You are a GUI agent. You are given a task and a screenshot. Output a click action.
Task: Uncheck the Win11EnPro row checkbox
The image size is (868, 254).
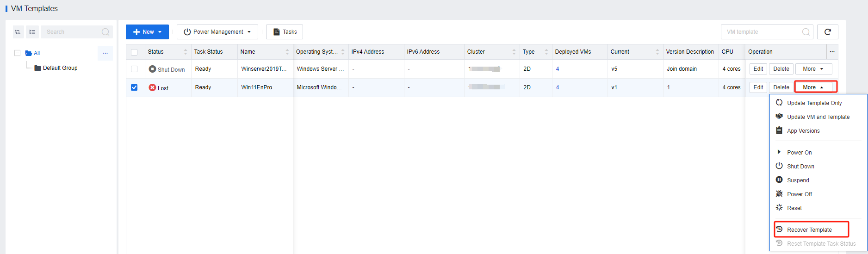134,87
